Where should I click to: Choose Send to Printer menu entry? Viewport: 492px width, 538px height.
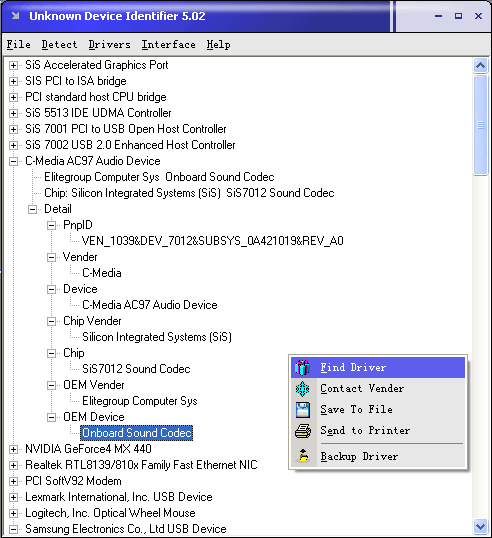tap(378, 430)
